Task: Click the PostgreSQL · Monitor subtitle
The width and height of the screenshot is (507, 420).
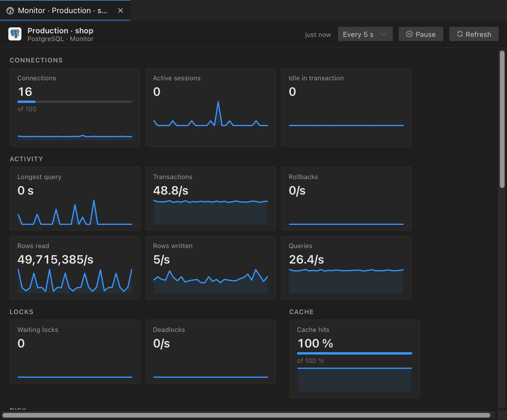Action: coord(60,39)
